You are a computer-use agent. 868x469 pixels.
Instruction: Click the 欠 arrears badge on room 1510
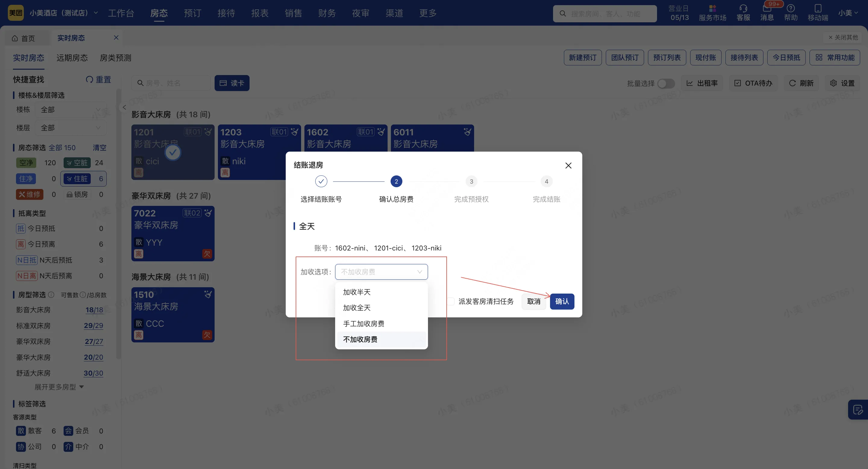[207, 335]
